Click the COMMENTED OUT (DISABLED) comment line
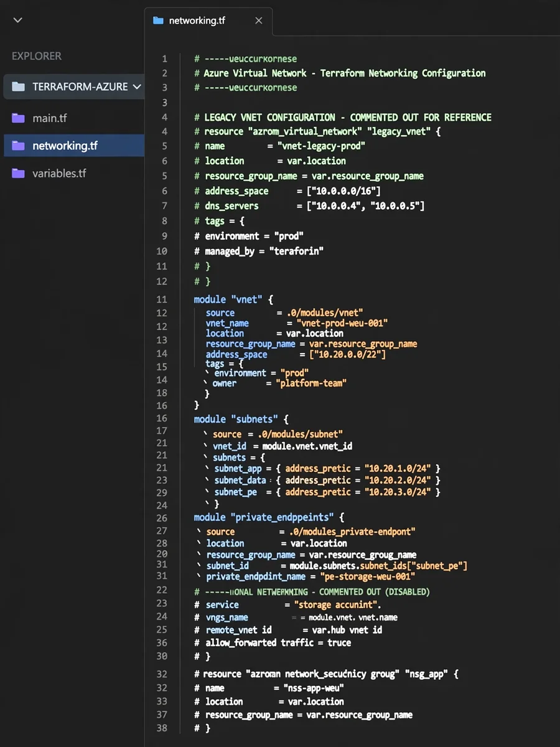Image resolution: width=560 pixels, height=747 pixels. pos(312,591)
